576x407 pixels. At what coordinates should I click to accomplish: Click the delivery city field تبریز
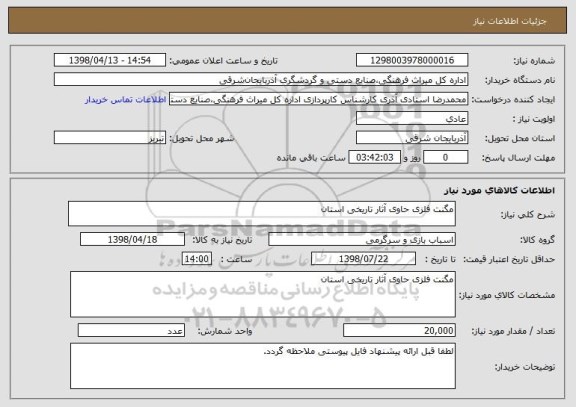pos(110,138)
